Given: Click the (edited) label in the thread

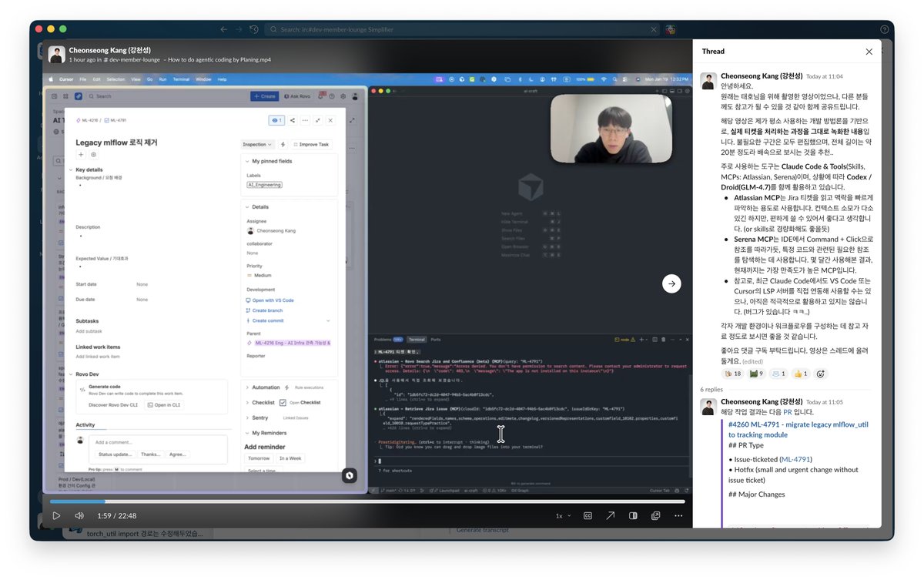Looking at the screenshot, I should point(752,361).
